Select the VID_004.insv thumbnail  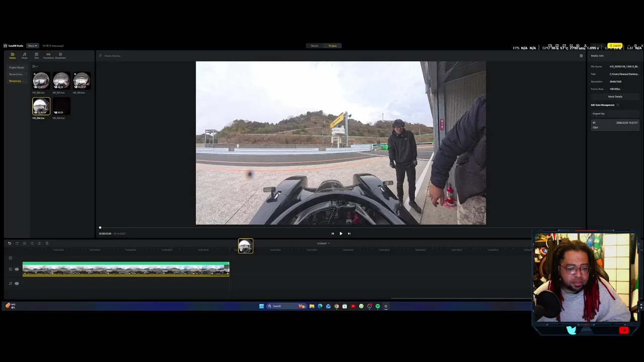(x=41, y=107)
